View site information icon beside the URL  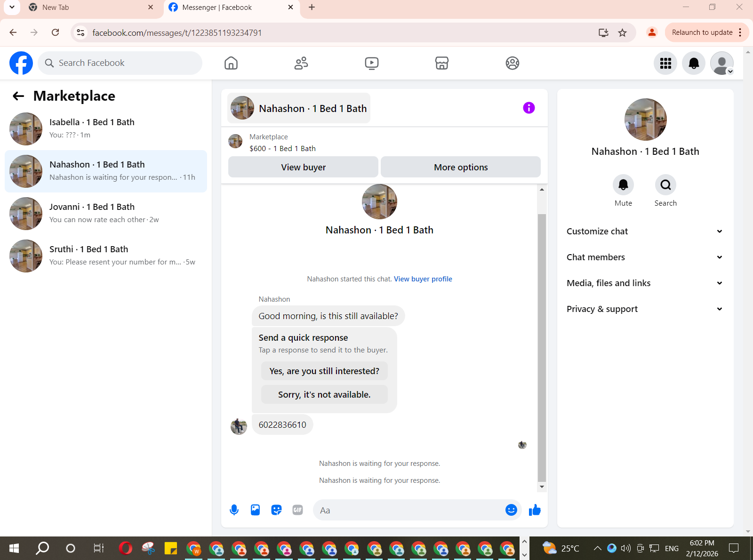point(81,32)
